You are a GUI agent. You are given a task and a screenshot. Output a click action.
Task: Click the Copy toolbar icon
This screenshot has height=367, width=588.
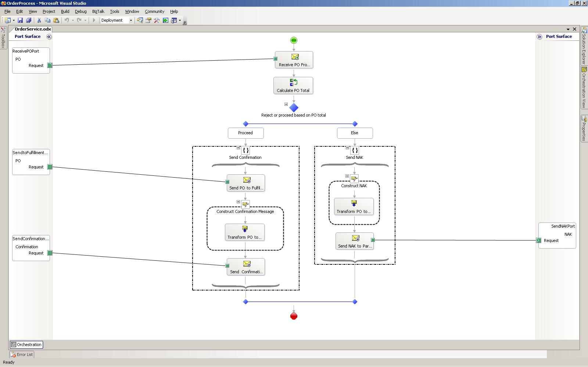[47, 20]
